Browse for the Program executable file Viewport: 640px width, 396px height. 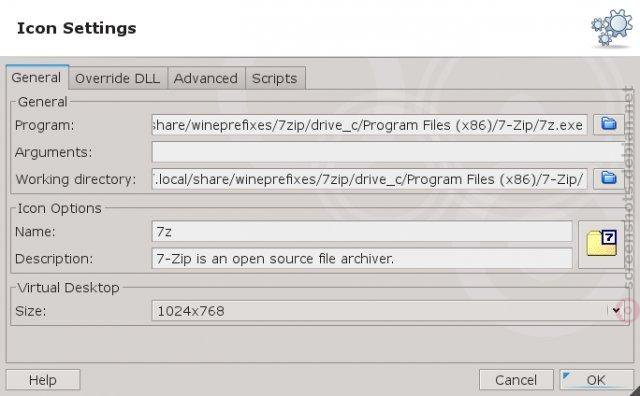tap(608, 125)
